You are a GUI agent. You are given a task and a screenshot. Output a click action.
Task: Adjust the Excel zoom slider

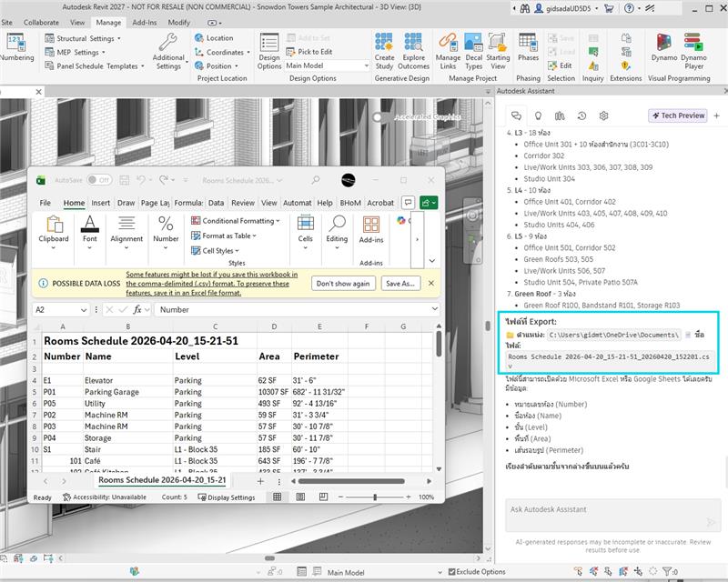(x=376, y=497)
